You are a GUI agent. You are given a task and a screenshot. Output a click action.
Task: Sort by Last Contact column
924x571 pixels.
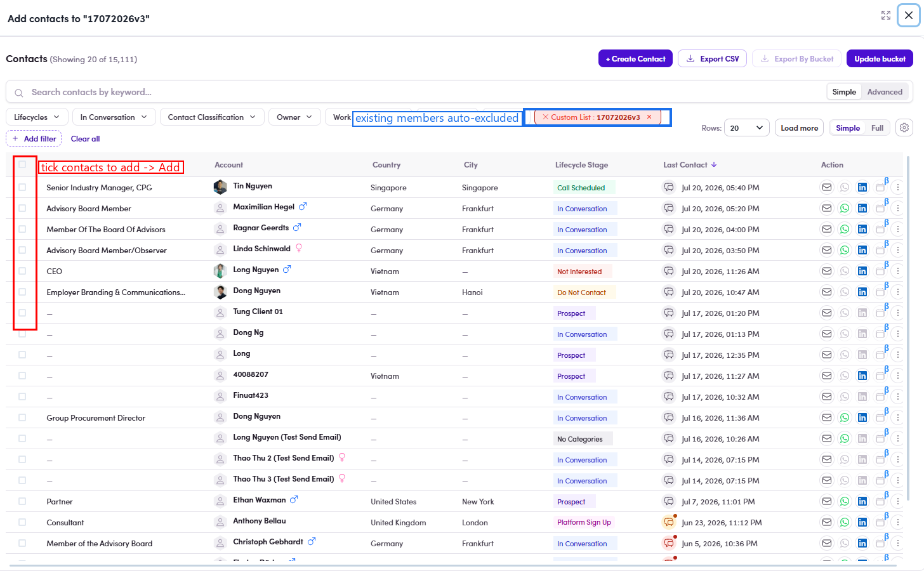click(x=690, y=165)
